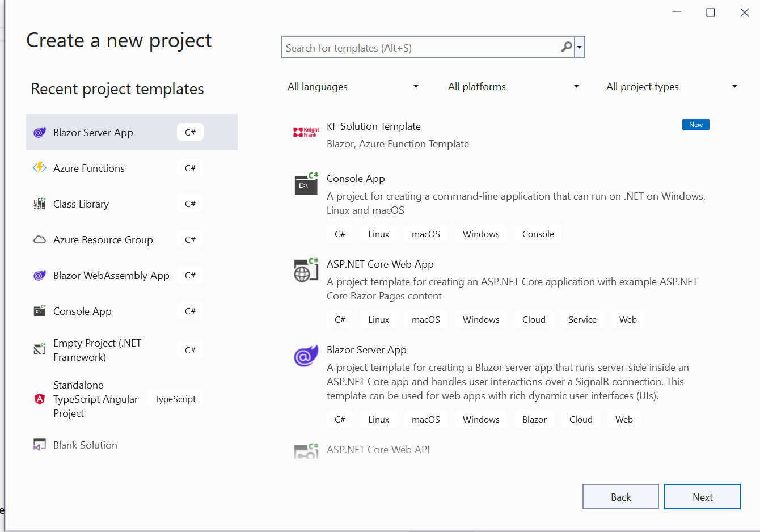Choose Standalone TypeScript Angular Project recent template
760x532 pixels.
coord(95,399)
